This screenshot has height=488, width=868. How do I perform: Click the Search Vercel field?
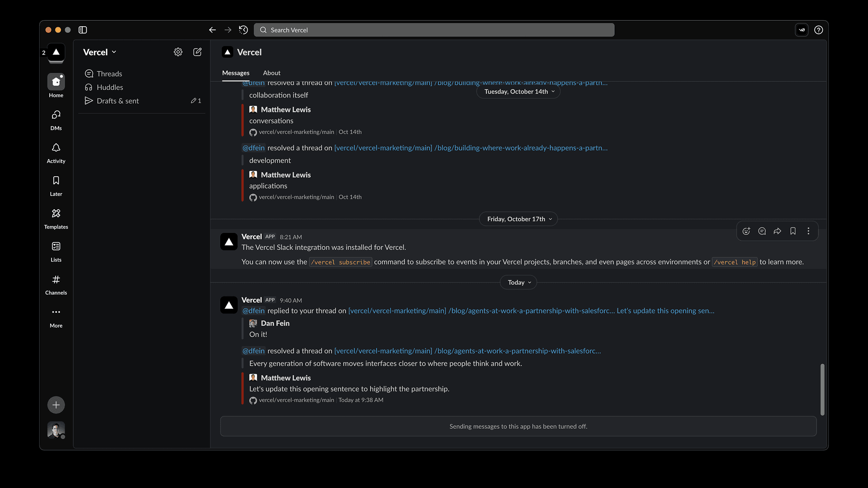(x=434, y=30)
